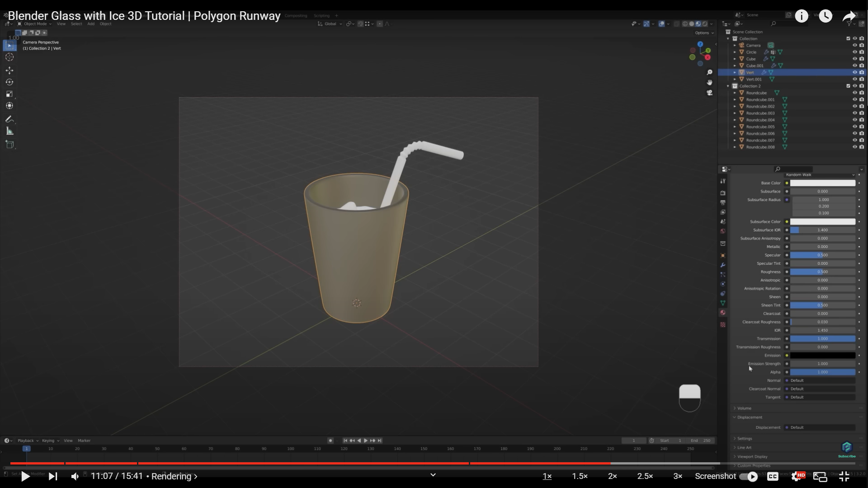
Task: Toggle camera view icon in viewport
Action: point(709,93)
